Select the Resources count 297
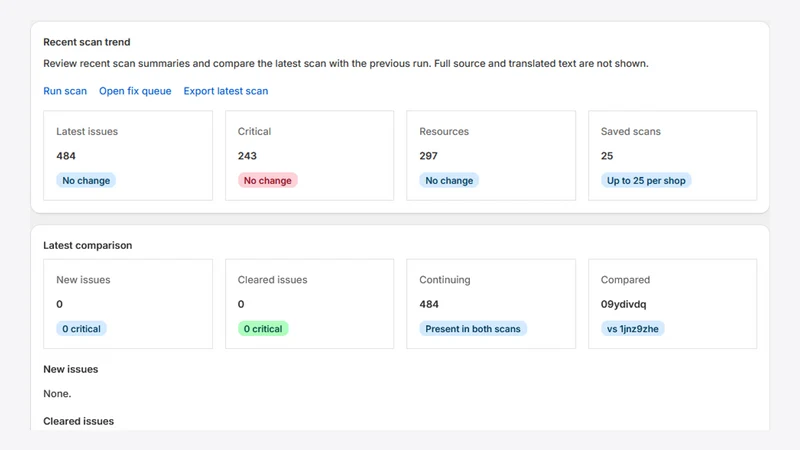 pos(429,156)
